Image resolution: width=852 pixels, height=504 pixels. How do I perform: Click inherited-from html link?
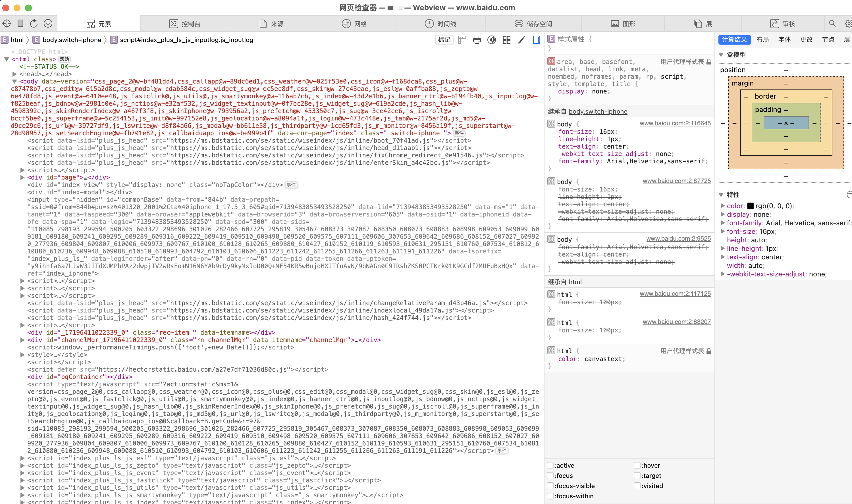(575, 282)
